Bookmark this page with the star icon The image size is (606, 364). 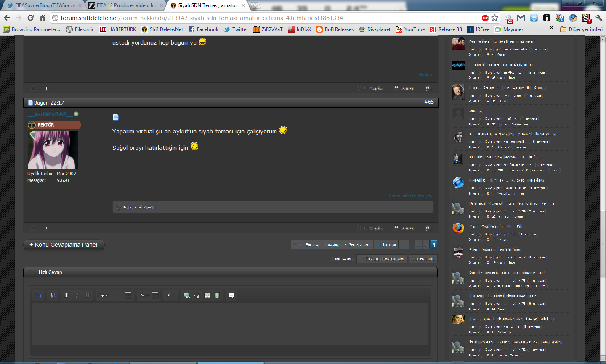tap(495, 18)
